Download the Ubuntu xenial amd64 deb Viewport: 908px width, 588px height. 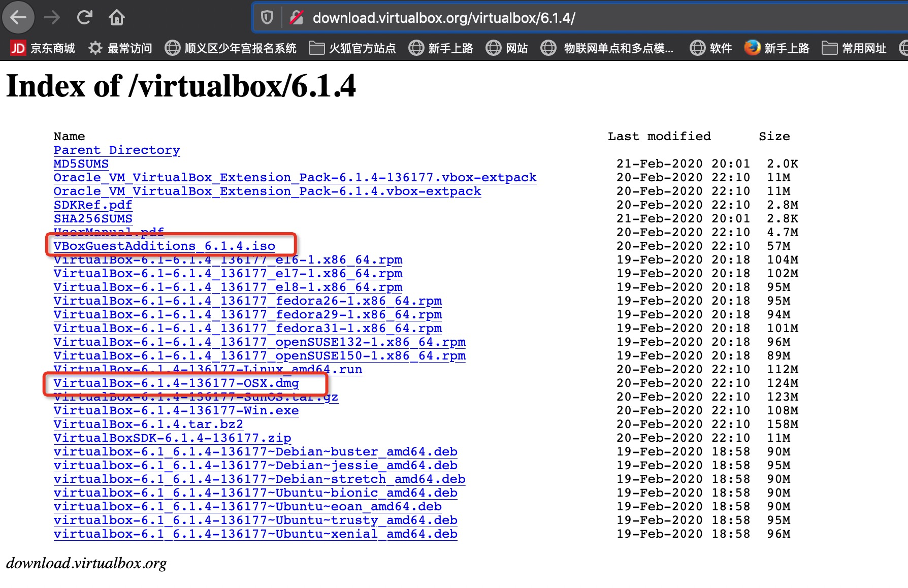[255, 534]
